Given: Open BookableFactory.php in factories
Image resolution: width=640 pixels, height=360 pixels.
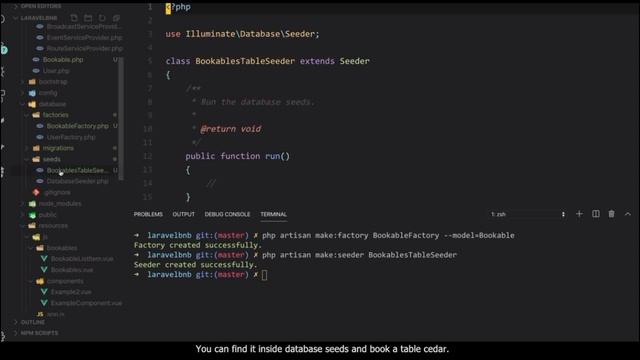Looking at the screenshot, I should 78,126.
